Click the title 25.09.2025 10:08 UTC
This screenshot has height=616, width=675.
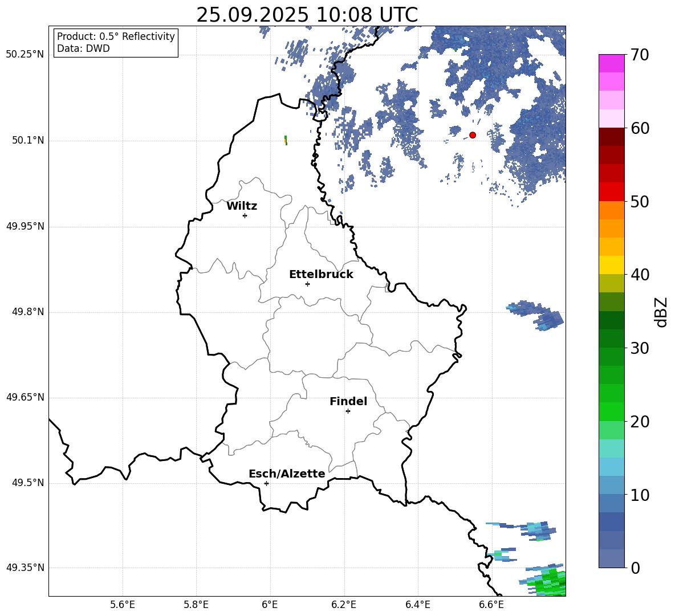pyautogui.click(x=307, y=15)
